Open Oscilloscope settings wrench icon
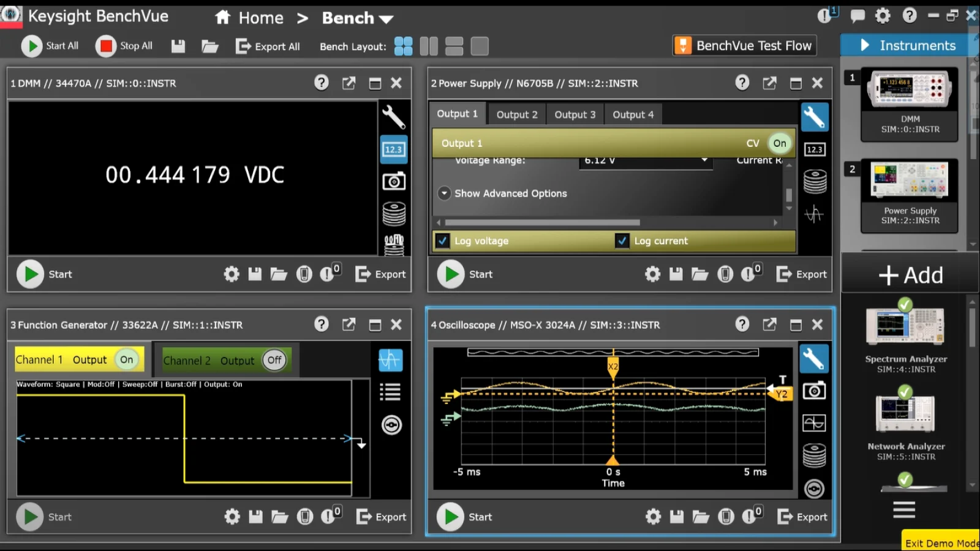This screenshot has width=980, height=551. pyautogui.click(x=813, y=359)
